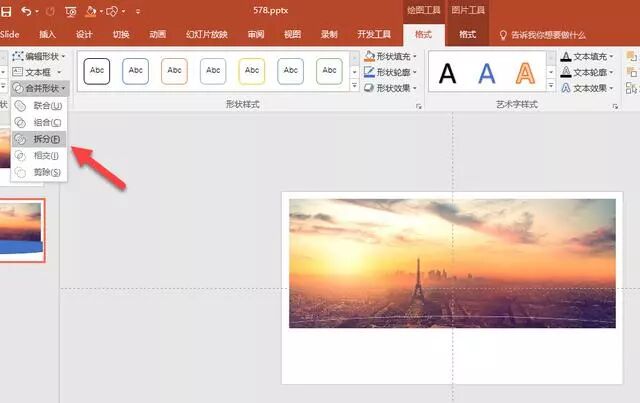Image resolution: width=640 pixels, height=403 pixels.
Task: Apply the sixth Abc shape style
Action: pos(291,71)
